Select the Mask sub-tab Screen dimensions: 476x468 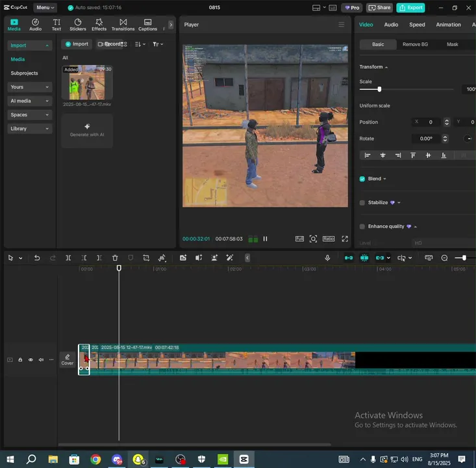tap(453, 44)
